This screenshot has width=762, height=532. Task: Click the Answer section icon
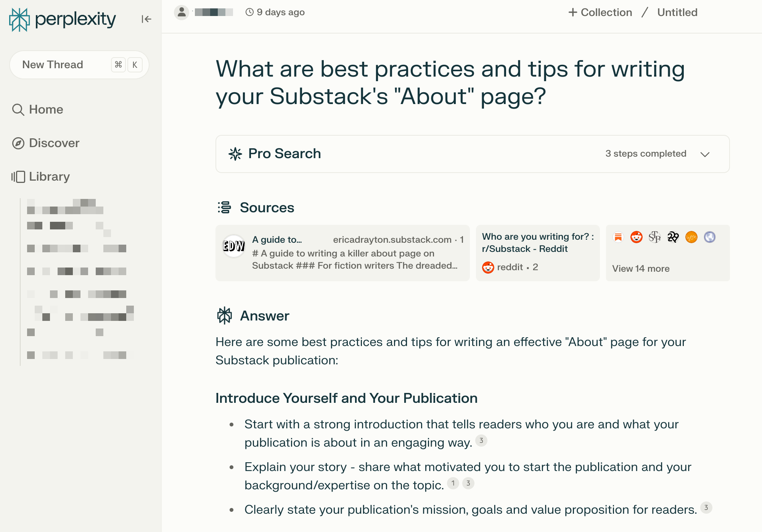225,316
